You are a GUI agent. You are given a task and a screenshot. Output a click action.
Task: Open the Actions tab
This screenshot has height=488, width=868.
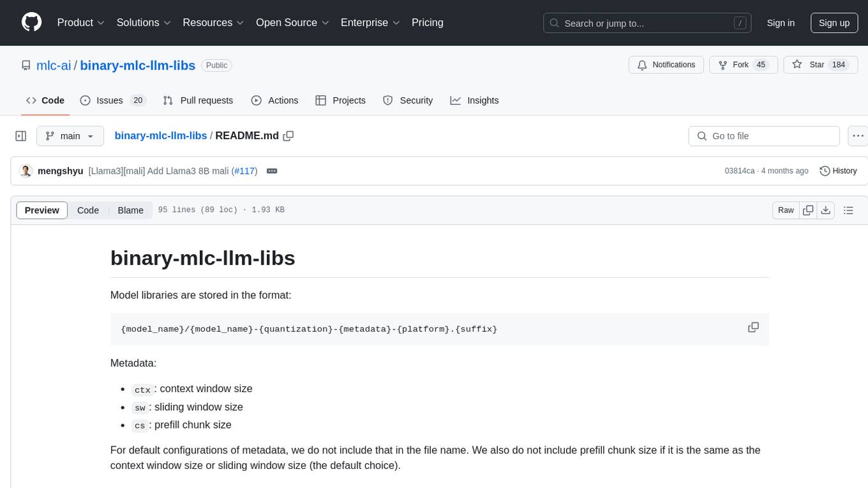[274, 100]
